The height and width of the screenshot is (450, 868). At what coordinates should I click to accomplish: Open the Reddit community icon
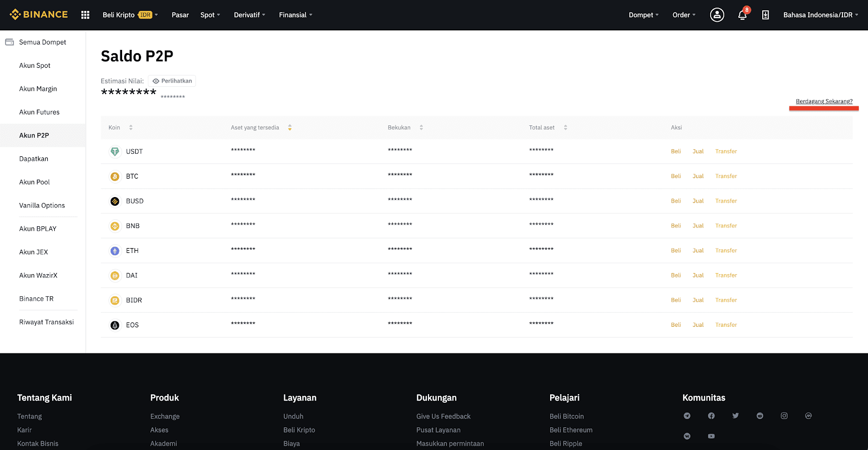(760, 416)
